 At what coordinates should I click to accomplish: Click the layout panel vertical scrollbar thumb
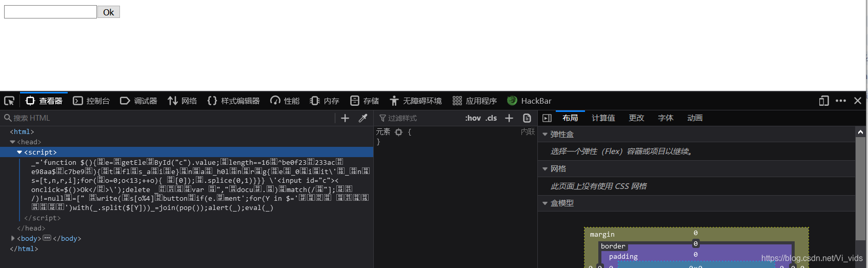click(860, 188)
